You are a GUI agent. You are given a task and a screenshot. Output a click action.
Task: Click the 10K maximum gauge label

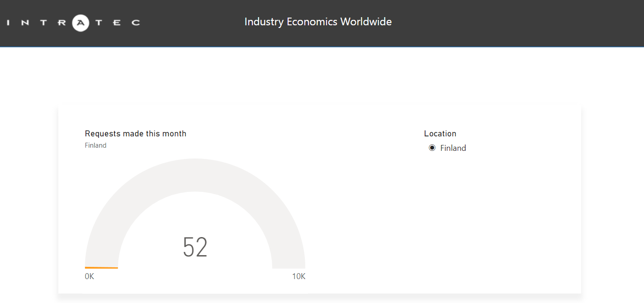pyautogui.click(x=299, y=276)
